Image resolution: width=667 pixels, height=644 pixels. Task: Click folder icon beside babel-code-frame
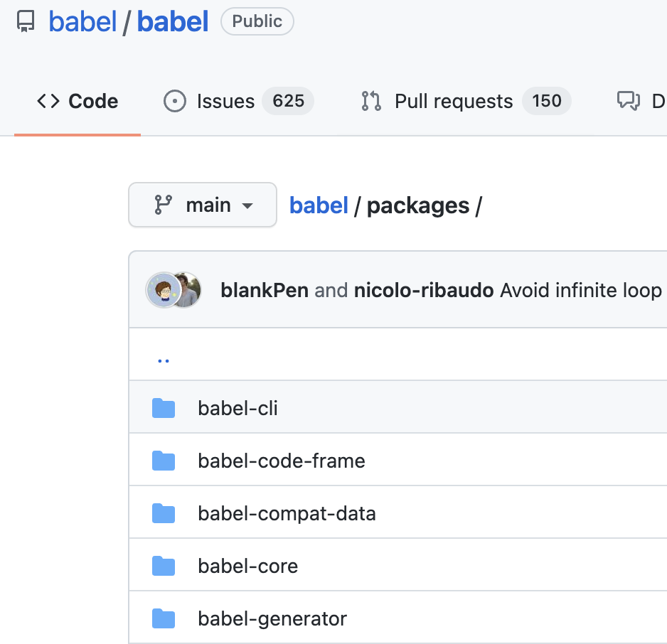click(x=164, y=461)
